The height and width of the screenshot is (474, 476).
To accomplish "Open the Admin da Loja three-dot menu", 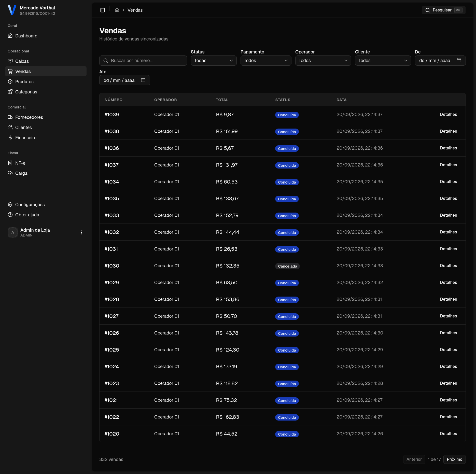I will 81,232.
